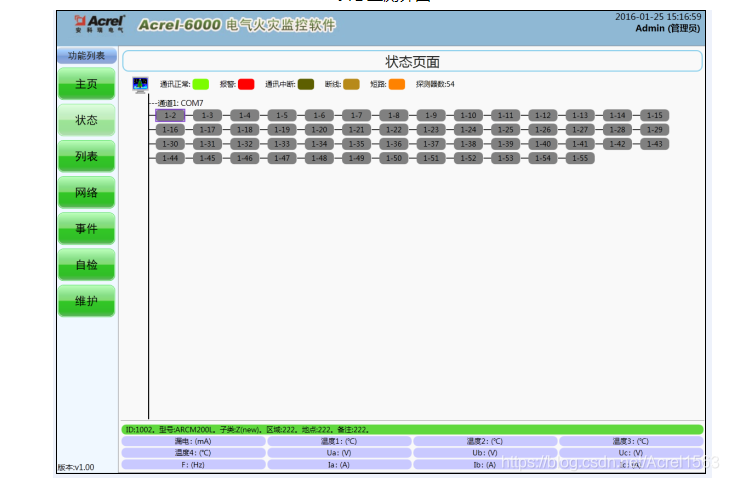Select detector node 1-54
The image size is (729, 481).
(x=543, y=158)
